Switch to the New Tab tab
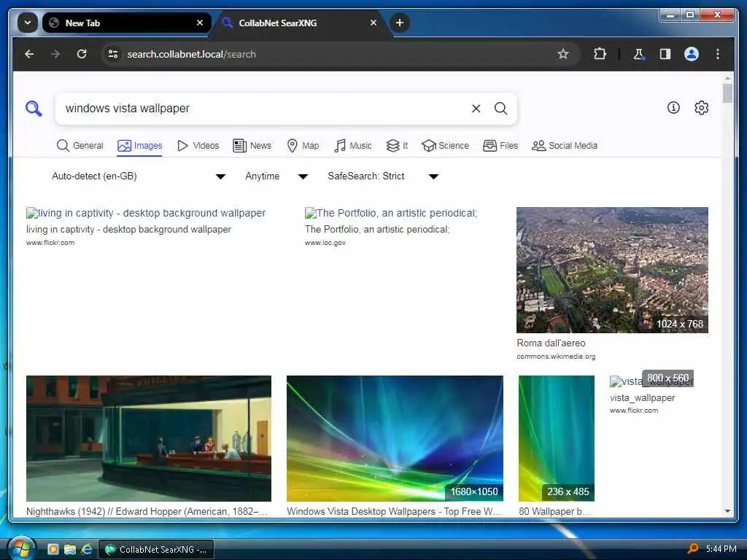 (x=126, y=23)
